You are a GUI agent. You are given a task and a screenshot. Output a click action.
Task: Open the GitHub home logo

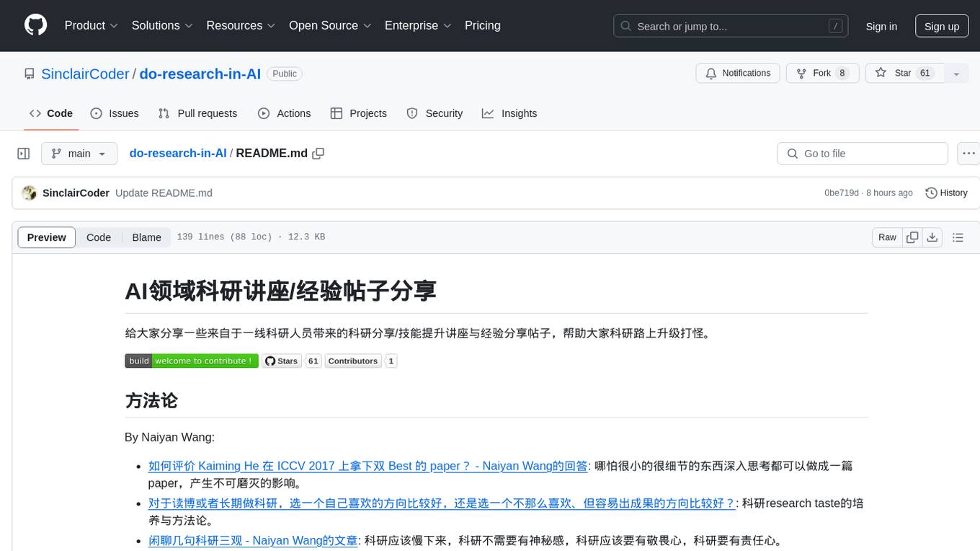(x=35, y=25)
